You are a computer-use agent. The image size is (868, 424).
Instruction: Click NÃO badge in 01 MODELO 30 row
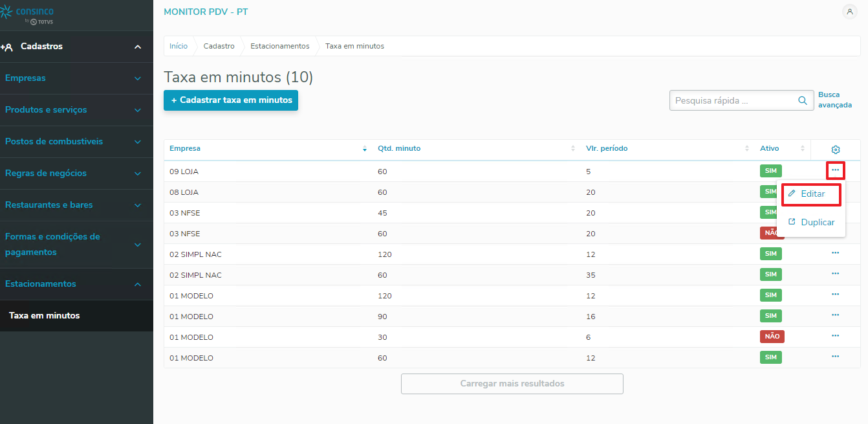pos(772,337)
